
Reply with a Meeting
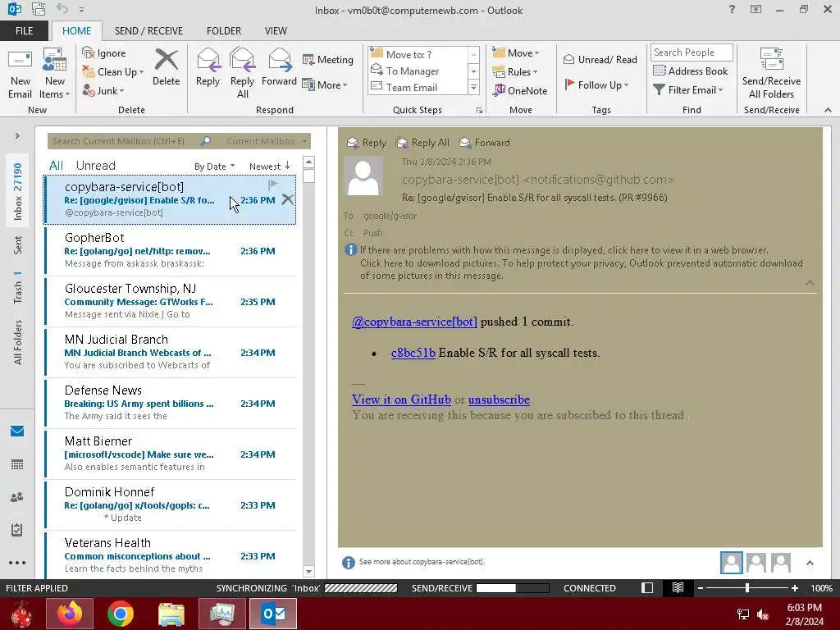(x=328, y=59)
